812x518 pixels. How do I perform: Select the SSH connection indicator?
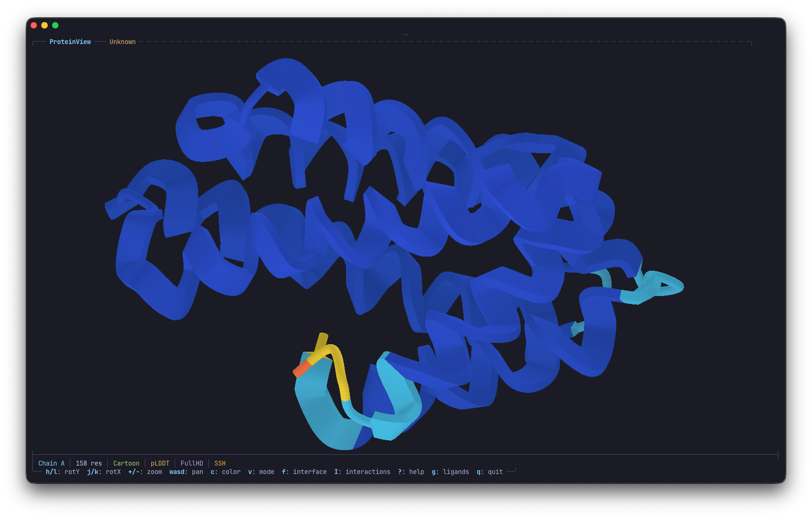coord(220,463)
